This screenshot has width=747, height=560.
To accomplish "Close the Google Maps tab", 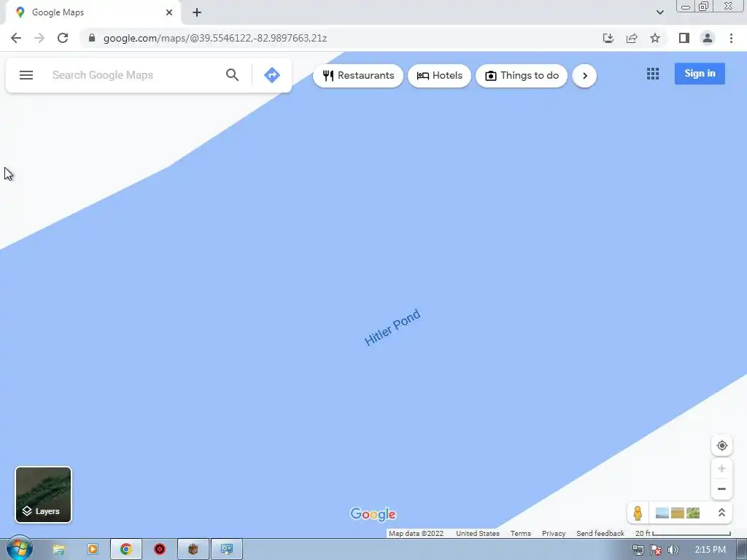I will pos(169,12).
